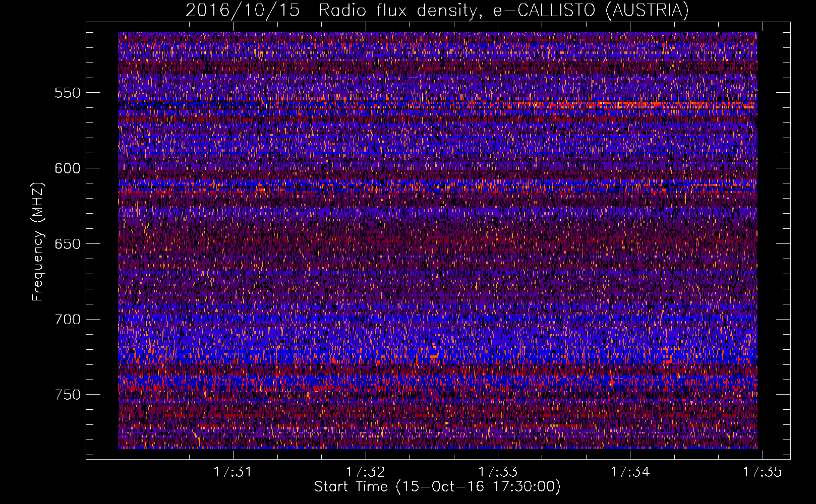Click the 17:35 time tick label

coord(763,472)
